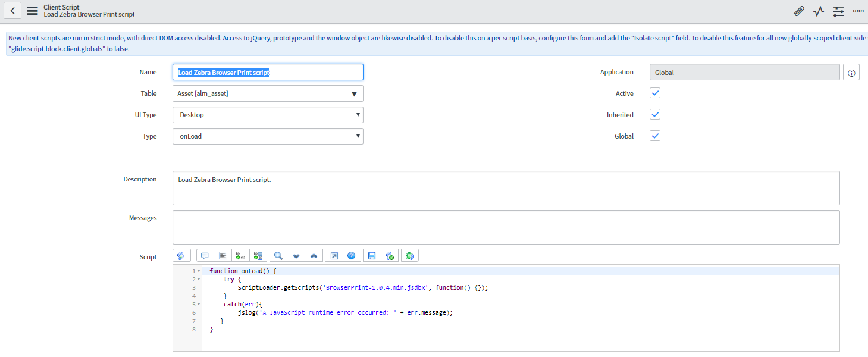Image resolution: width=868 pixels, height=357 pixels.
Task: Click the read-only Application field
Action: click(745, 73)
